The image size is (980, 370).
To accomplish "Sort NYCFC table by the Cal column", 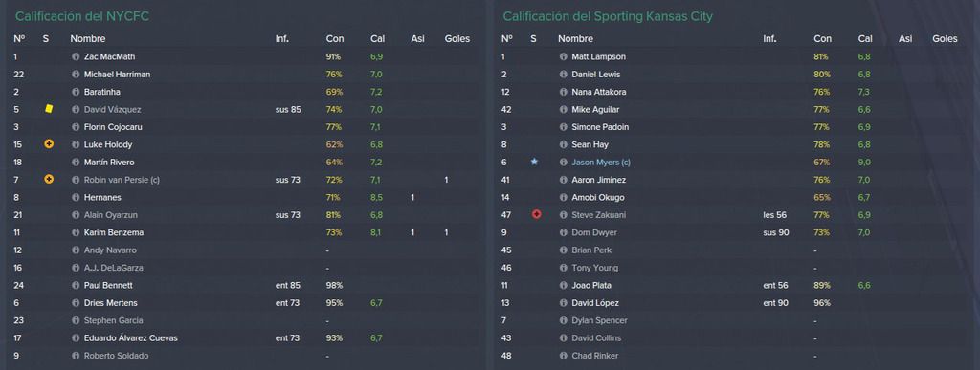I will tap(377, 38).
